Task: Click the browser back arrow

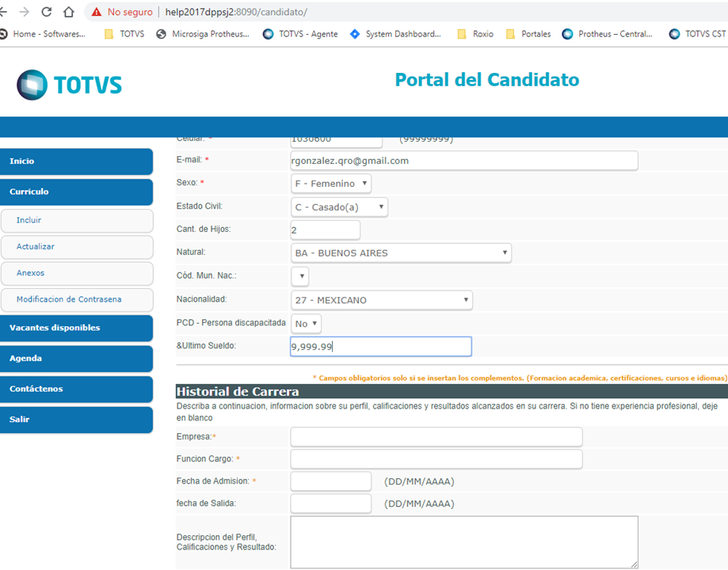Action: pyautogui.click(x=3, y=12)
